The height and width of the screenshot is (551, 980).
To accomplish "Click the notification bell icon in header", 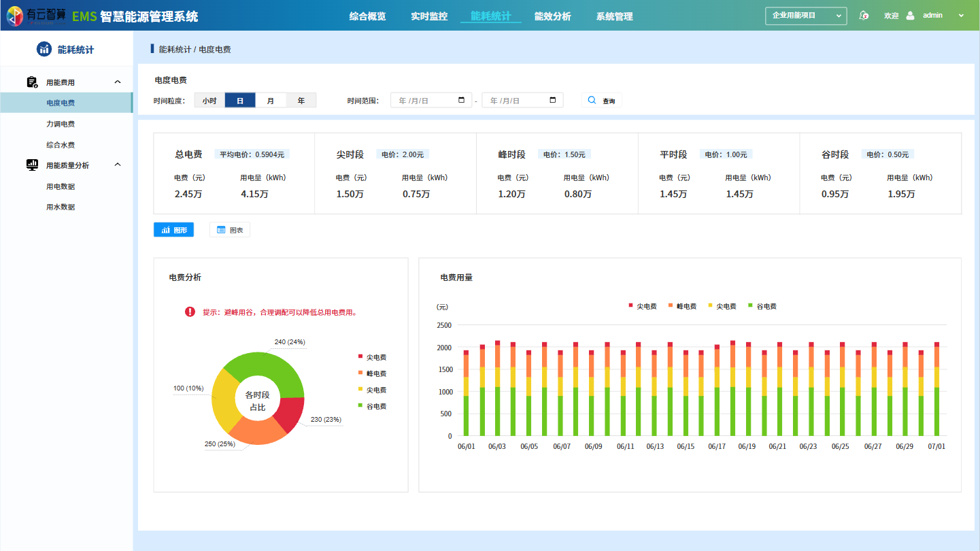I will 864,16.
